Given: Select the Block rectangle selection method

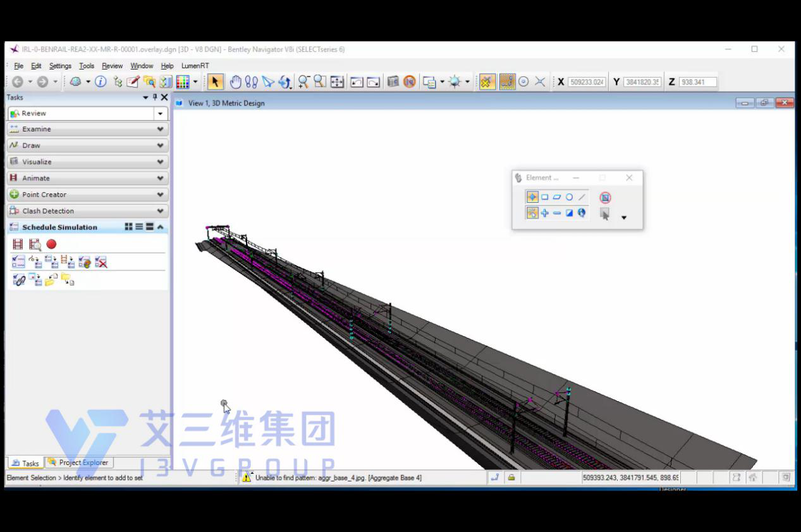Looking at the screenshot, I should pyautogui.click(x=544, y=197).
